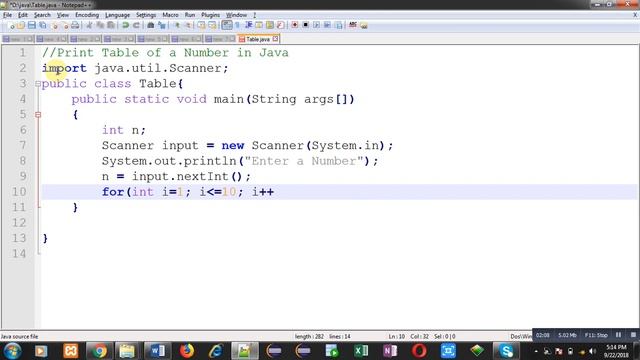This screenshot has width=640, height=360.
Task: Open the Settings menu
Action: point(146,15)
